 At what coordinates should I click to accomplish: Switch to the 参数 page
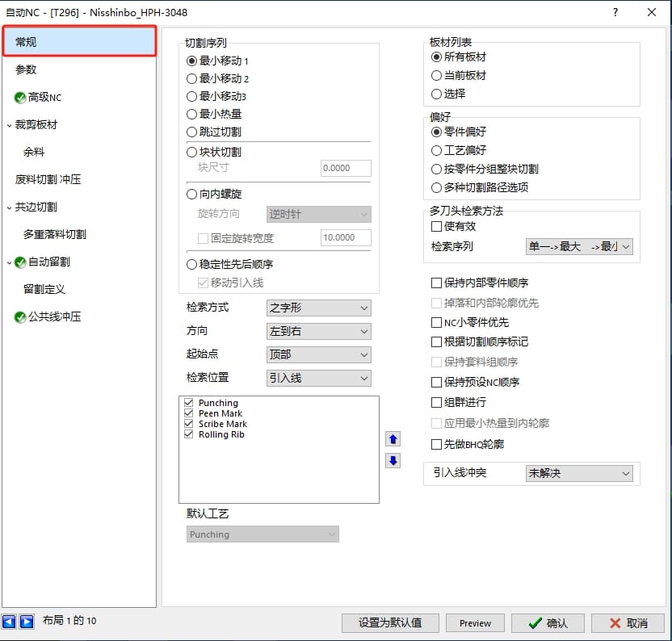pyautogui.click(x=26, y=70)
